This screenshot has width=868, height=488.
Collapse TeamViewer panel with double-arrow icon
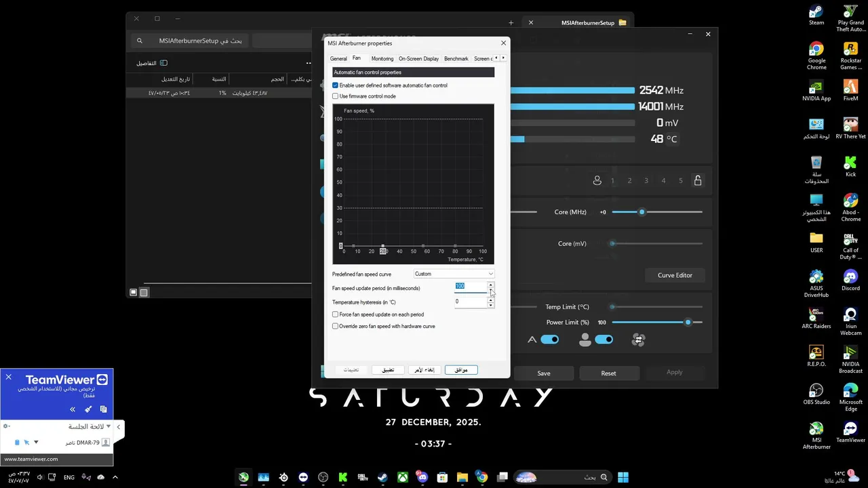[x=73, y=409]
